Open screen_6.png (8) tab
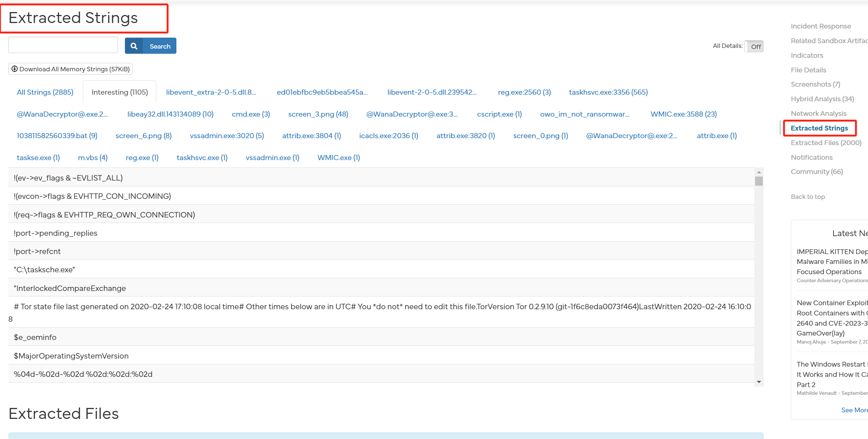 pos(144,136)
